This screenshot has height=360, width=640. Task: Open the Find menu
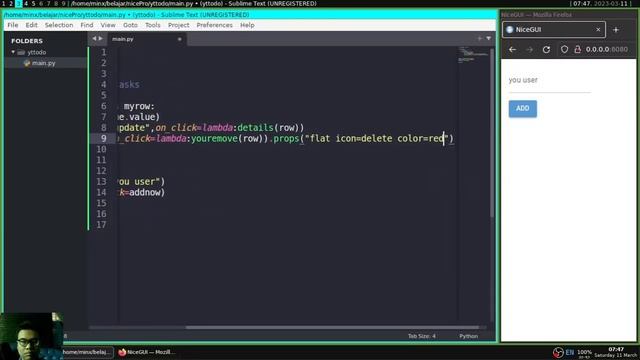[87, 25]
